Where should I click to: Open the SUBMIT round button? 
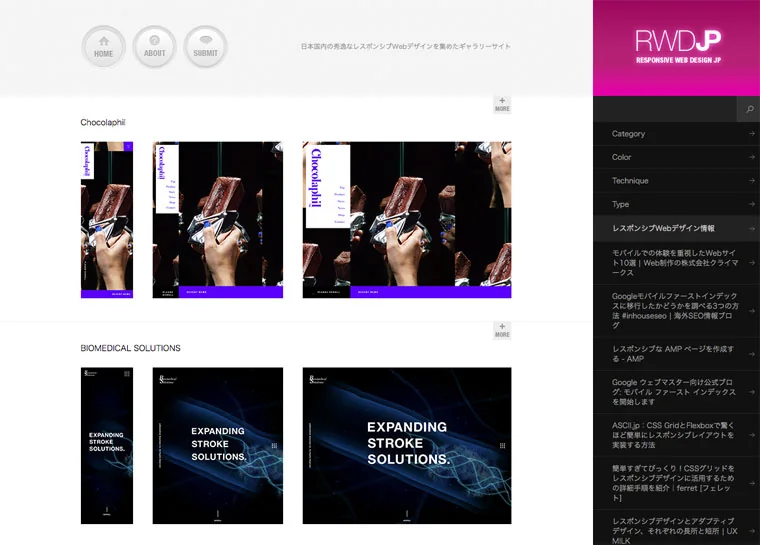pos(206,47)
